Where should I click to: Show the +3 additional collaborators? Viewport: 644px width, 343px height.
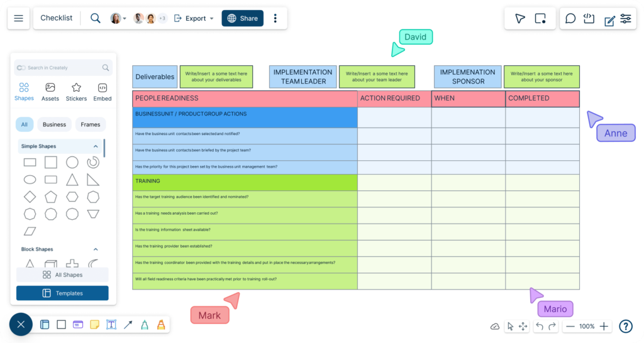point(162,18)
